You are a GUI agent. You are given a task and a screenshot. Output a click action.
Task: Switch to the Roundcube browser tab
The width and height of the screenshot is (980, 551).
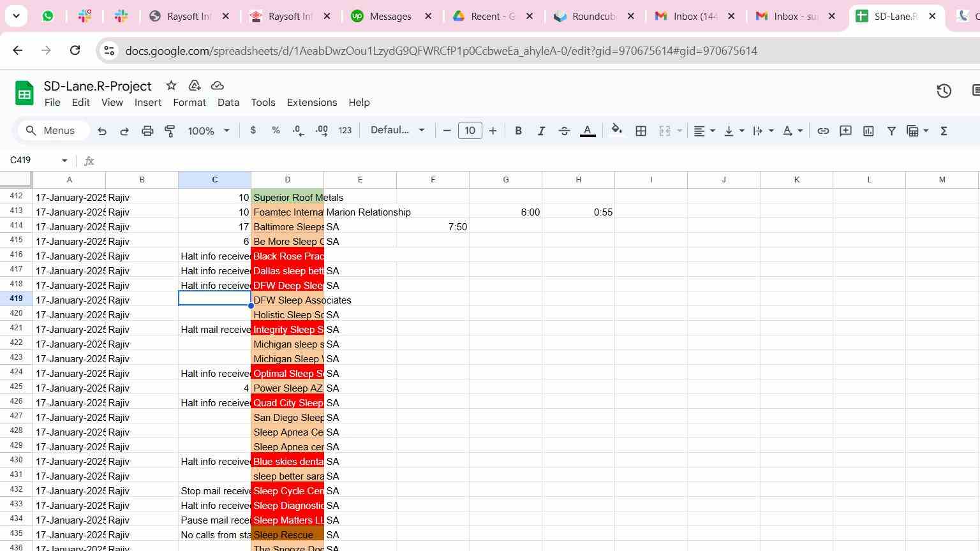593,16
